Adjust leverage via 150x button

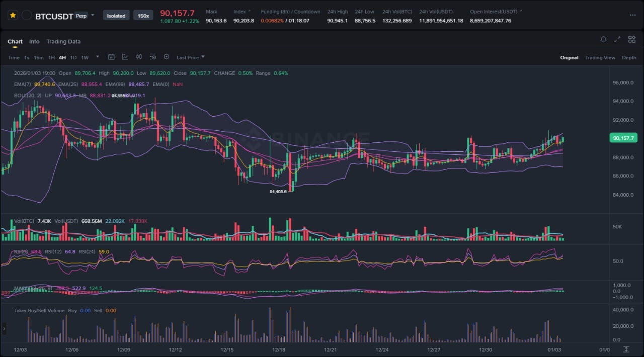143,16
